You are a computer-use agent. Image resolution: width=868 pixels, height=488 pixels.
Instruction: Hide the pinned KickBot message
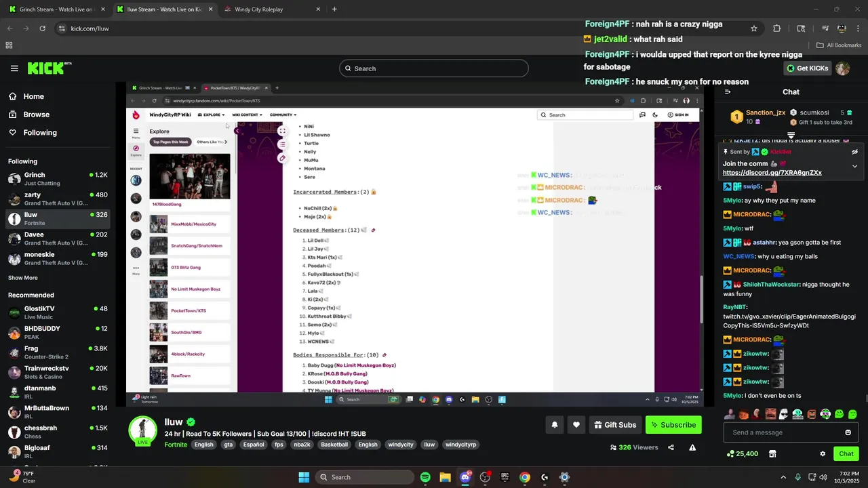855,152
